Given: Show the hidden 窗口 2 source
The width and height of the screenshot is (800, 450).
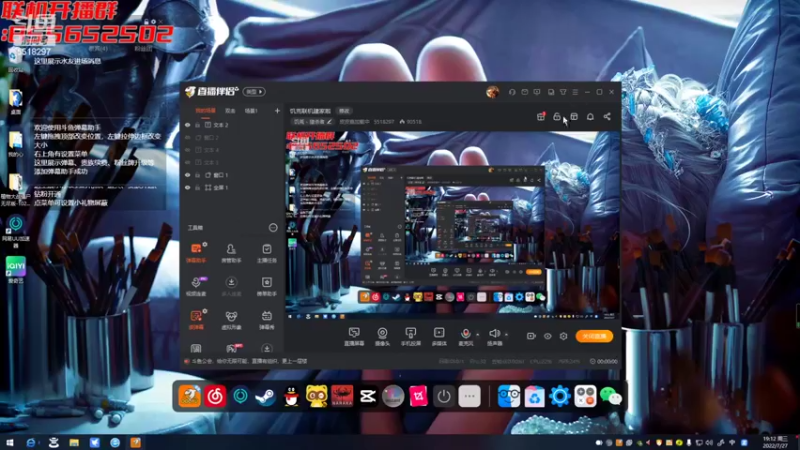Looking at the screenshot, I should [x=188, y=138].
